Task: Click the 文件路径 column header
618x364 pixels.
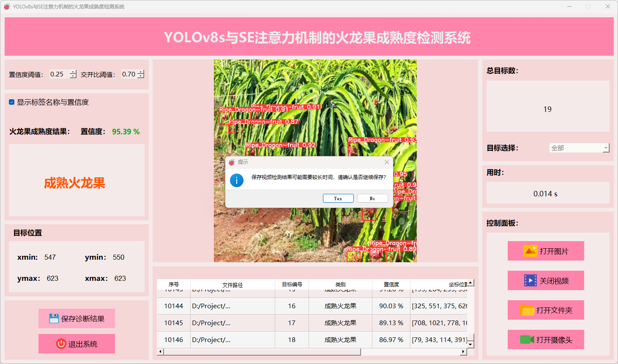Action: click(233, 285)
